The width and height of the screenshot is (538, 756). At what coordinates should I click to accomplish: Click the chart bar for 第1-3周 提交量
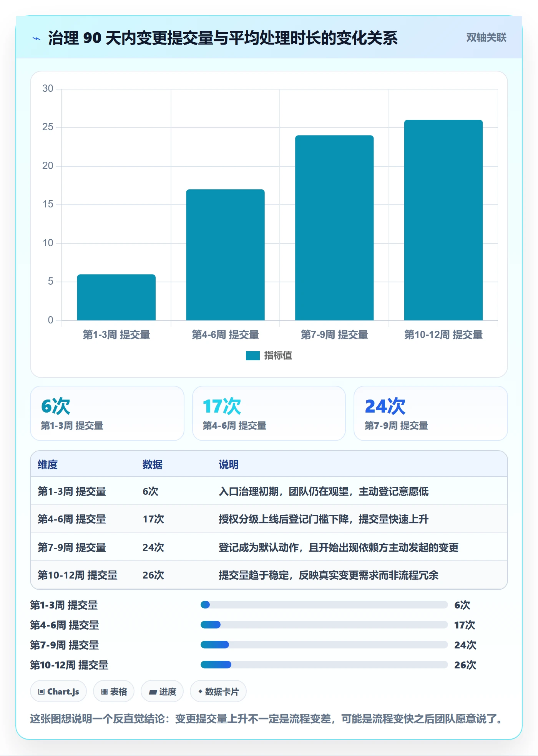point(116,297)
